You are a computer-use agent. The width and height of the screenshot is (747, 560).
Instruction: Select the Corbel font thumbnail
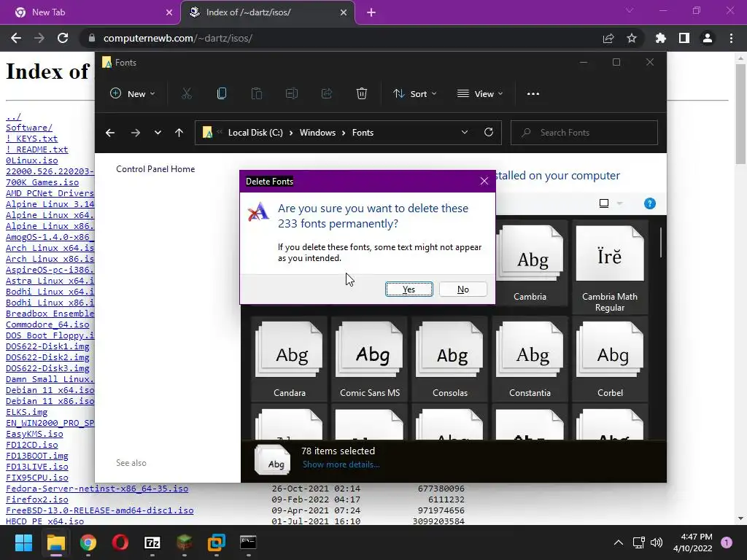(610, 359)
